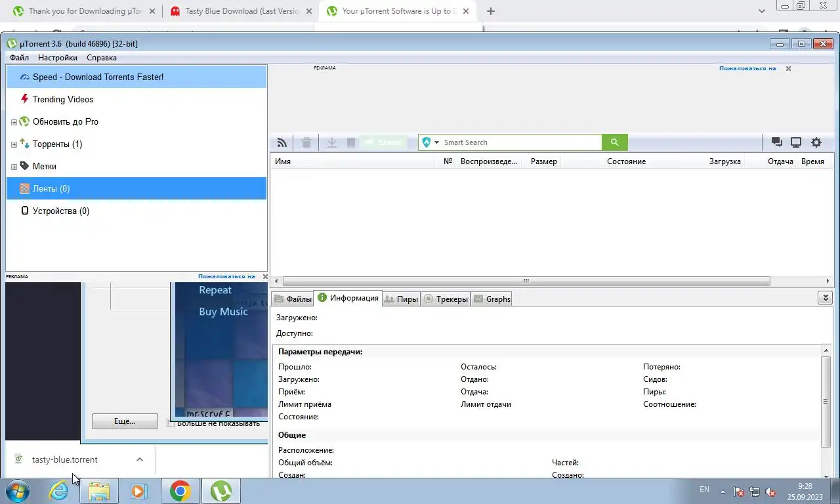The width and height of the screenshot is (840, 504).
Task: Click Пожаловаться на link in sidebar ad
Action: click(x=226, y=276)
